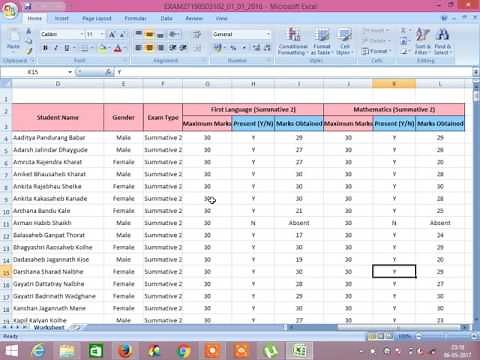
Task: Toggle Align Text Left
Action: [139, 48]
